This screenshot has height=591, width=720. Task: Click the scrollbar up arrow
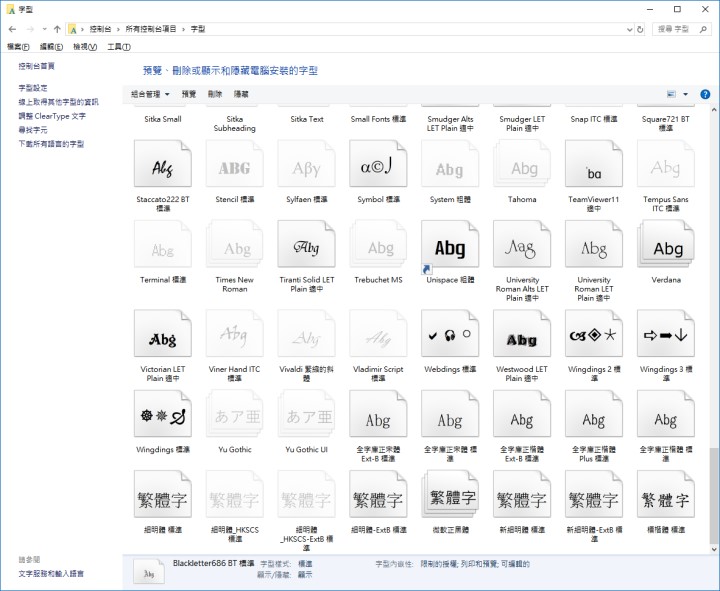[x=714, y=110]
